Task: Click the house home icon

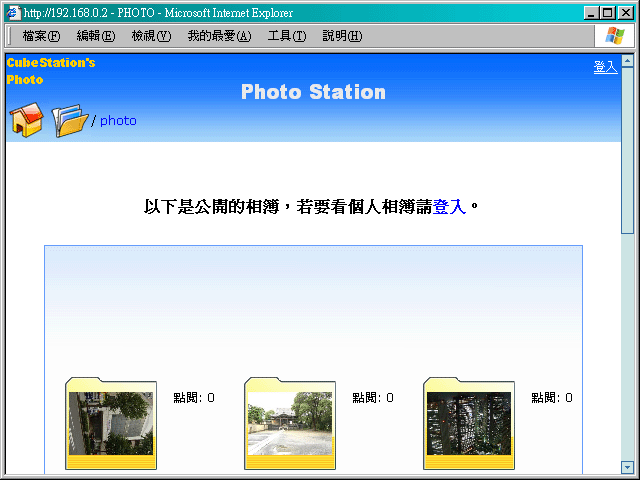Action: [x=27, y=120]
